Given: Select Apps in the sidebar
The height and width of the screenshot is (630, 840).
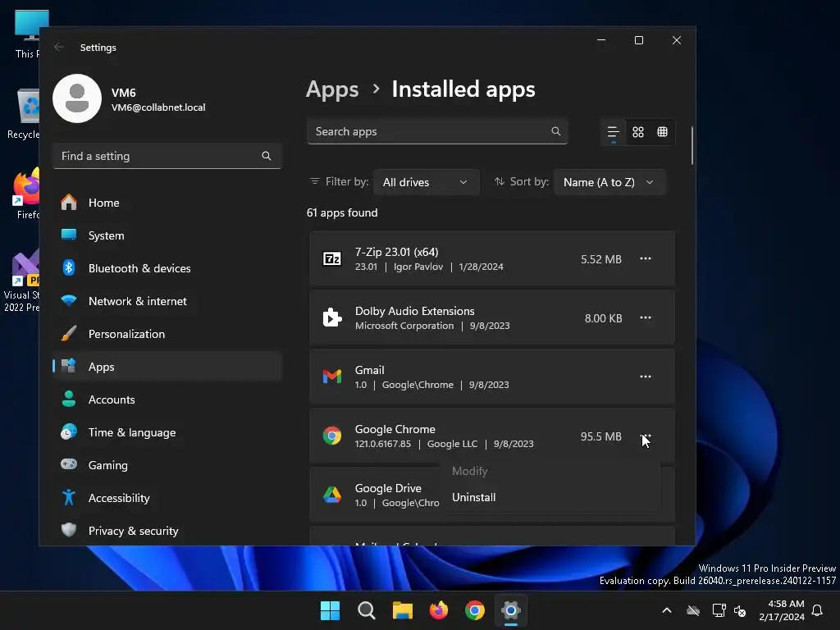Looking at the screenshot, I should [167, 367].
